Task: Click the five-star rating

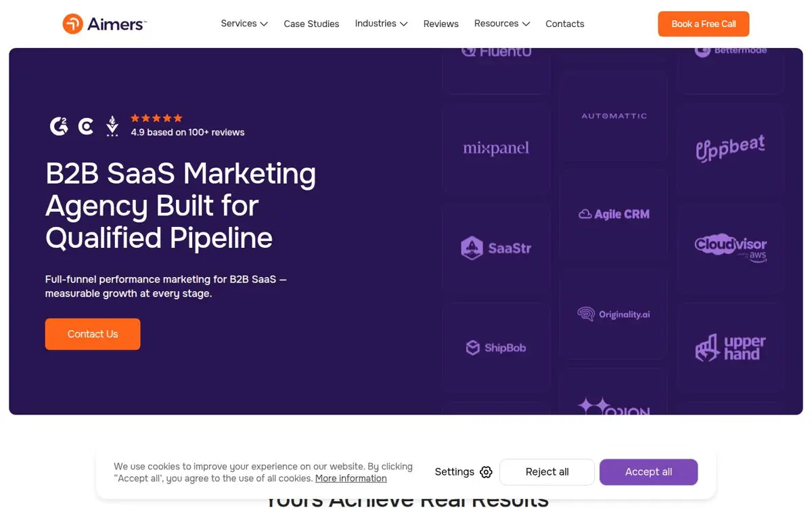Action: click(156, 118)
